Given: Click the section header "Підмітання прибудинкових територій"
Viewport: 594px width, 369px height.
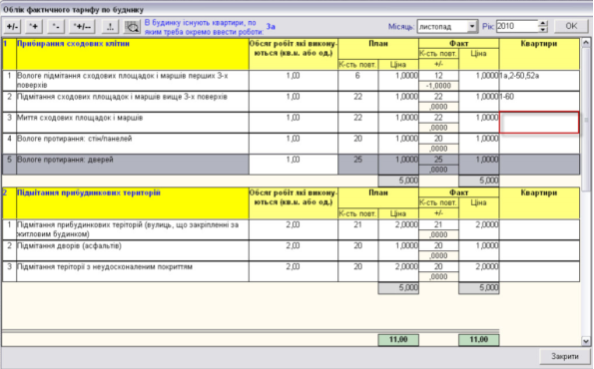Looking at the screenshot, I should [x=89, y=193].
